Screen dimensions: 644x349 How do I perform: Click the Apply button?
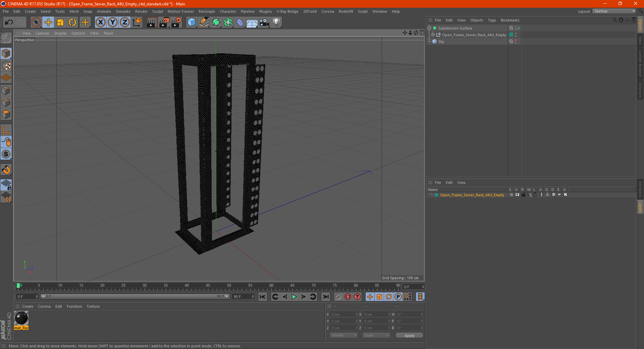409,336
